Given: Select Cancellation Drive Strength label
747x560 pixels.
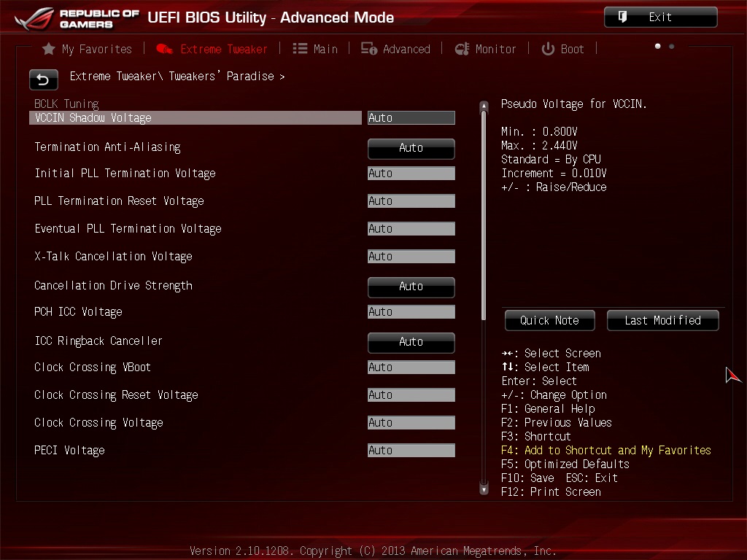Looking at the screenshot, I should coord(113,286).
